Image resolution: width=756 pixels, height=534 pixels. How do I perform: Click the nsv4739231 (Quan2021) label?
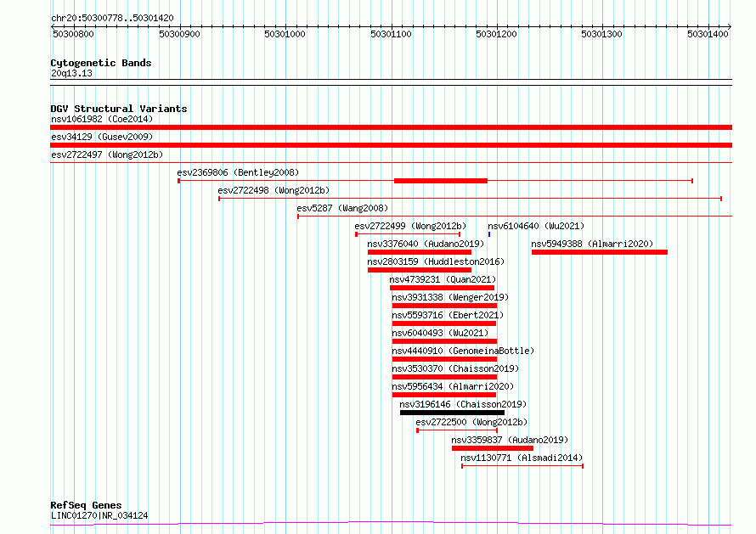442,279
